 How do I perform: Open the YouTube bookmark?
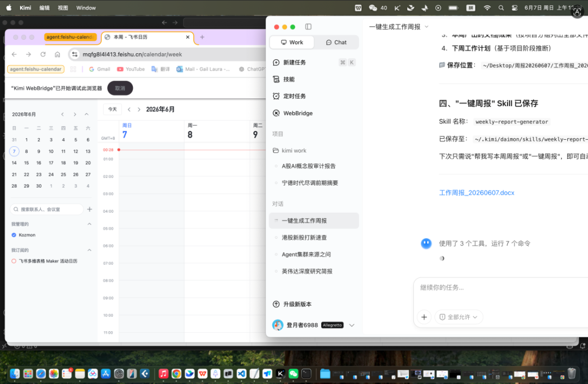pyautogui.click(x=131, y=69)
